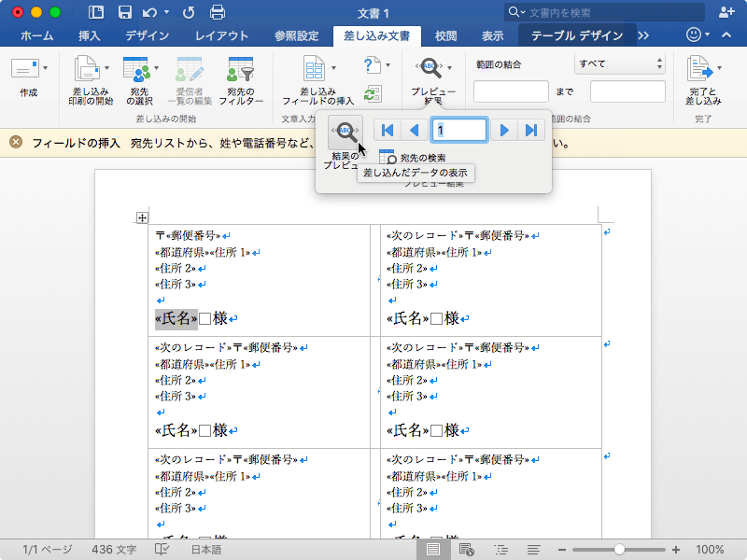The width and height of the screenshot is (747, 560).
Task: Click 差し込み印刷の開始 icon
Action: coord(87,69)
